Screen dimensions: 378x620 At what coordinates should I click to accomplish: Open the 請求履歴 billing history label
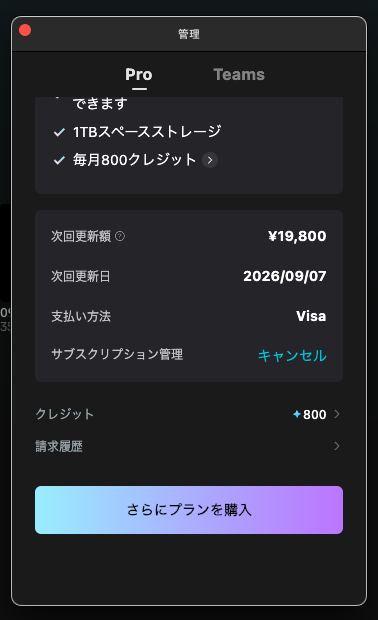[x=59, y=446]
